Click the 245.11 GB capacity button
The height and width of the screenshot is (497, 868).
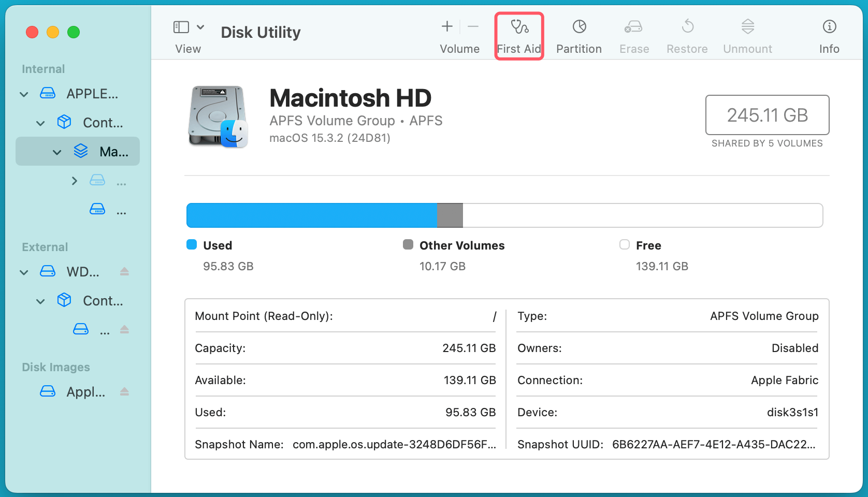point(767,115)
